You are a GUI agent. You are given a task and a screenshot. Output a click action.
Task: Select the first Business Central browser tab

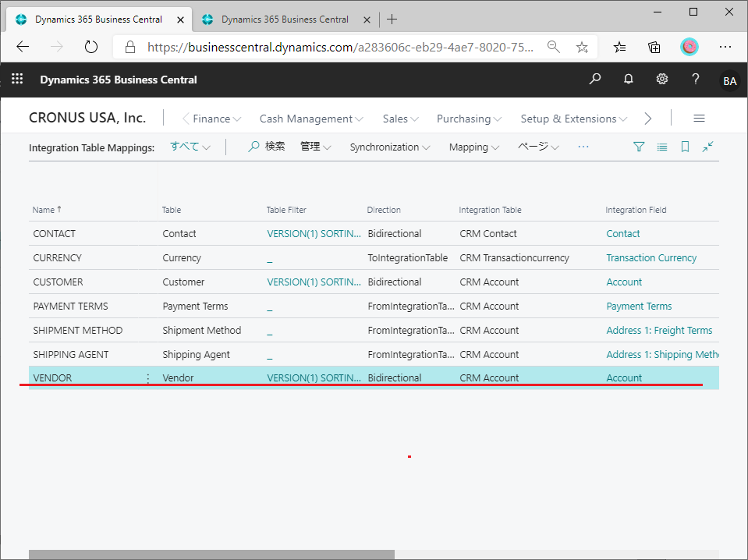(x=97, y=19)
